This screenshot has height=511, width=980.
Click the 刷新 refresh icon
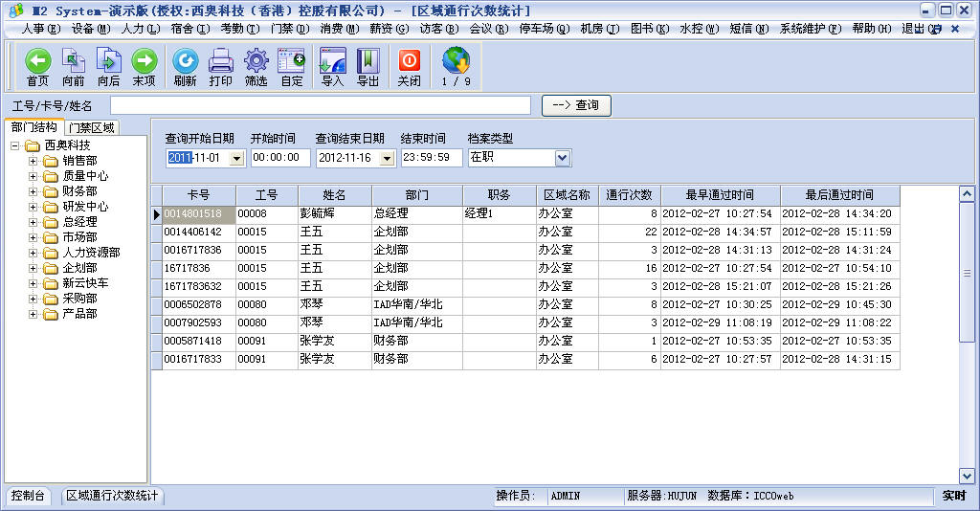click(185, 65)
